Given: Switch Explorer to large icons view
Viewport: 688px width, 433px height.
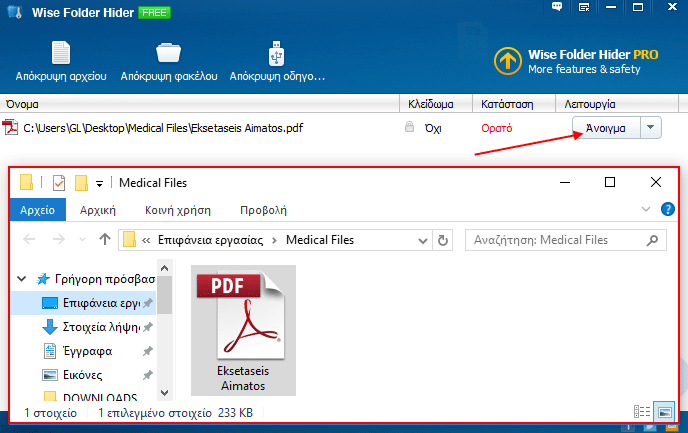Looking at the screenshot, I should point(661,412).
